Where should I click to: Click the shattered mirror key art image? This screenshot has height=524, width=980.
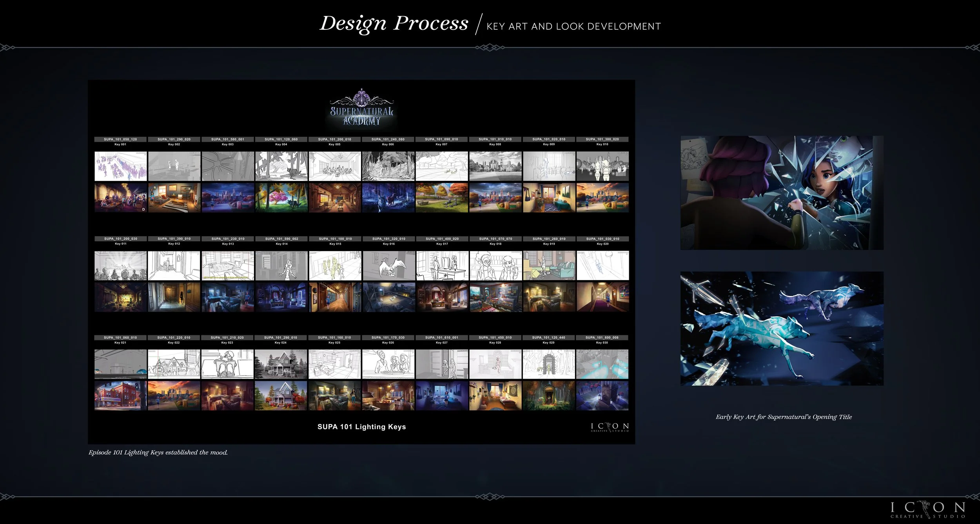tap(782, 193)
